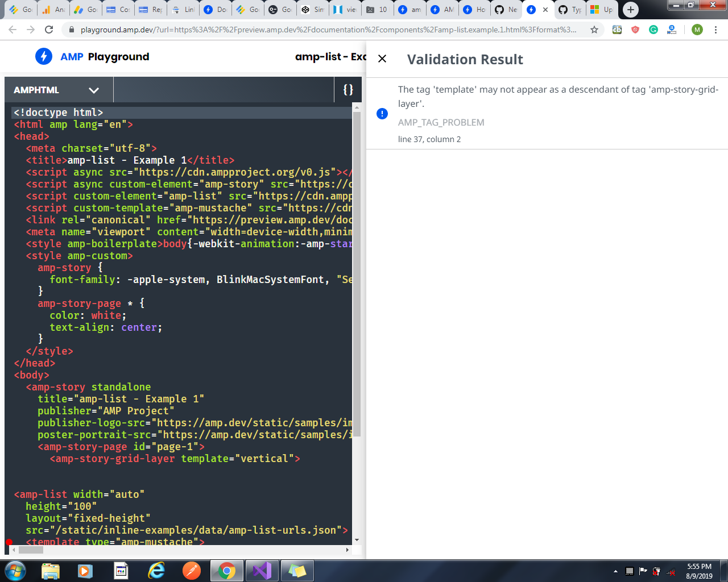Launch Visual Studio from the taskbar

(x=262, y=571)
